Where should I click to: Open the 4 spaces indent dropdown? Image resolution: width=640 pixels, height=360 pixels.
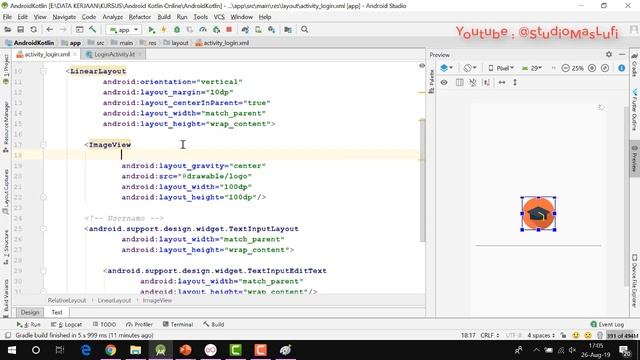[541, 335]
